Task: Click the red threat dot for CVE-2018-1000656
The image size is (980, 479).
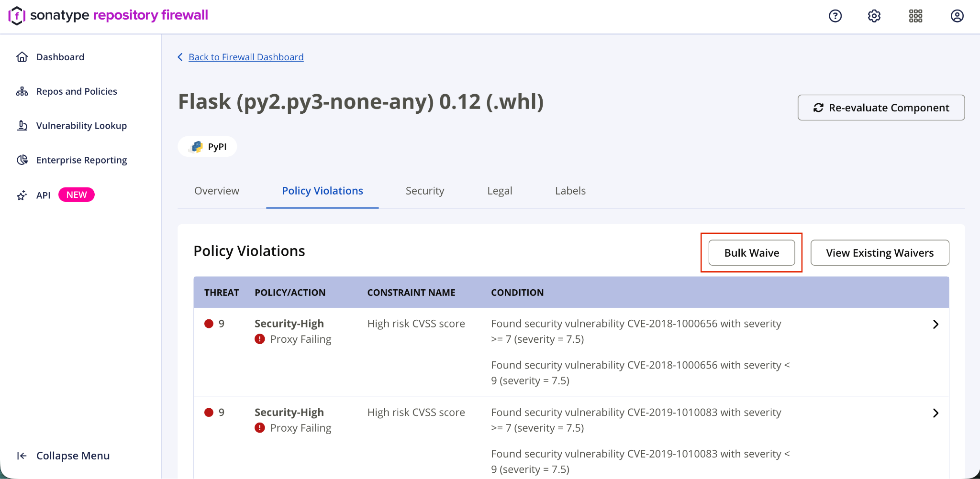Action: 209,324
